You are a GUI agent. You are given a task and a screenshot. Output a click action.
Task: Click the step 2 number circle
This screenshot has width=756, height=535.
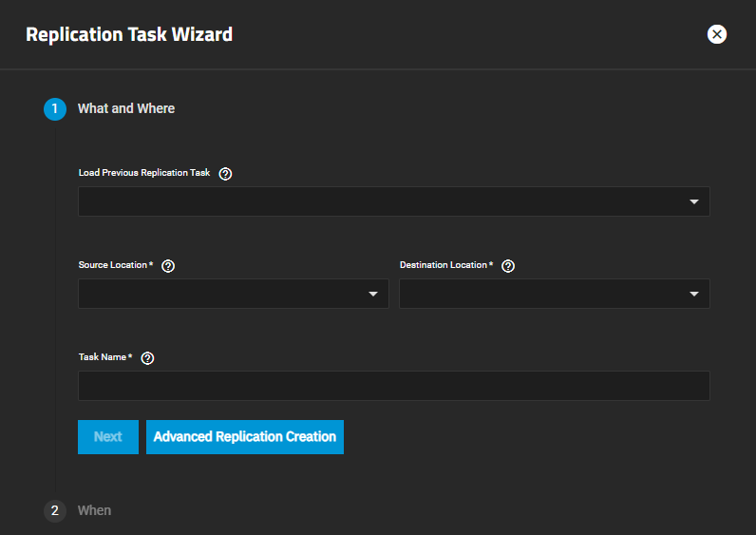pos(55,511)
